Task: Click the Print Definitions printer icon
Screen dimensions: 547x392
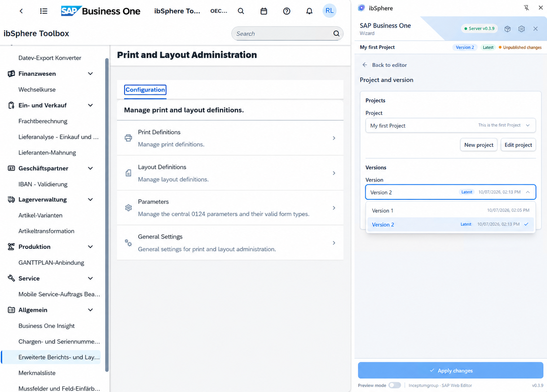Action: coord(128,138)
